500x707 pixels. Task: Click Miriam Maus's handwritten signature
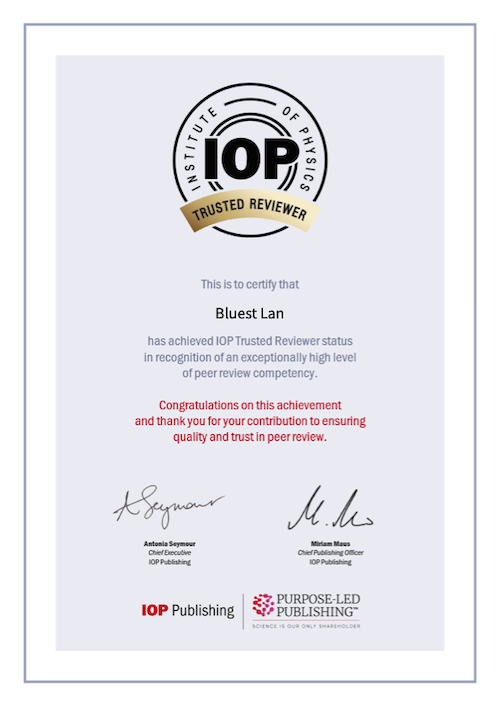pos(330,509)
